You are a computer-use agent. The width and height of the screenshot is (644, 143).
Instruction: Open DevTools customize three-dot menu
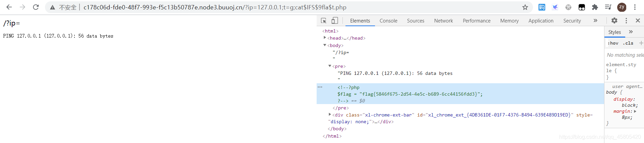[x=626, y=20]
